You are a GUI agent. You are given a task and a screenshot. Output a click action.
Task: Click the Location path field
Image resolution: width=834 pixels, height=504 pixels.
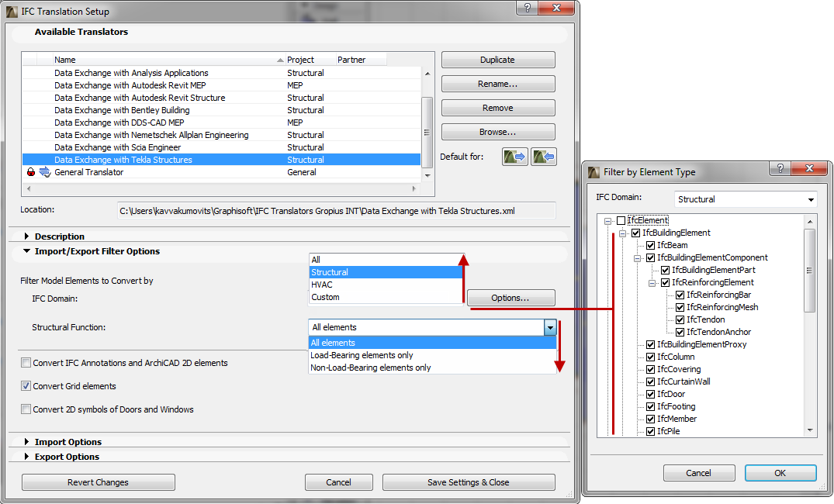pyautogui.click(x=336, y=211)
